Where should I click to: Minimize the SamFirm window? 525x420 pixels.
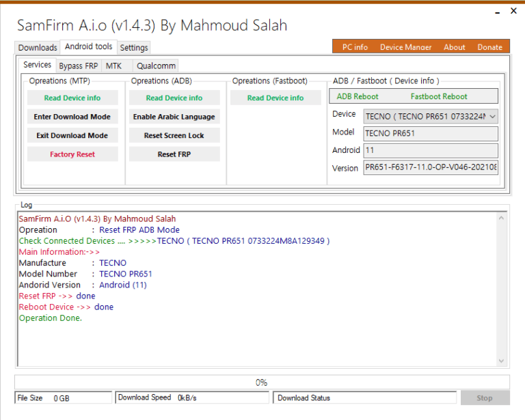click(498, 12)
